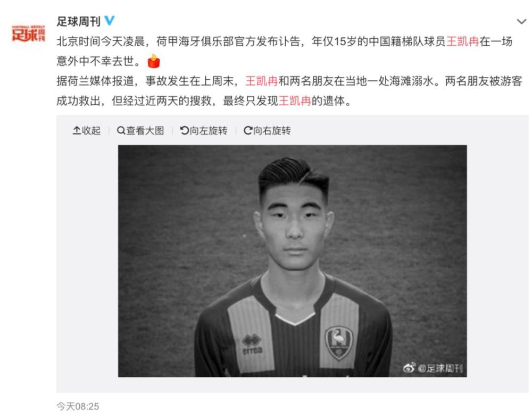Open the 今天08:25 timestamp link
532x420 pixels.
click(78, 406)
